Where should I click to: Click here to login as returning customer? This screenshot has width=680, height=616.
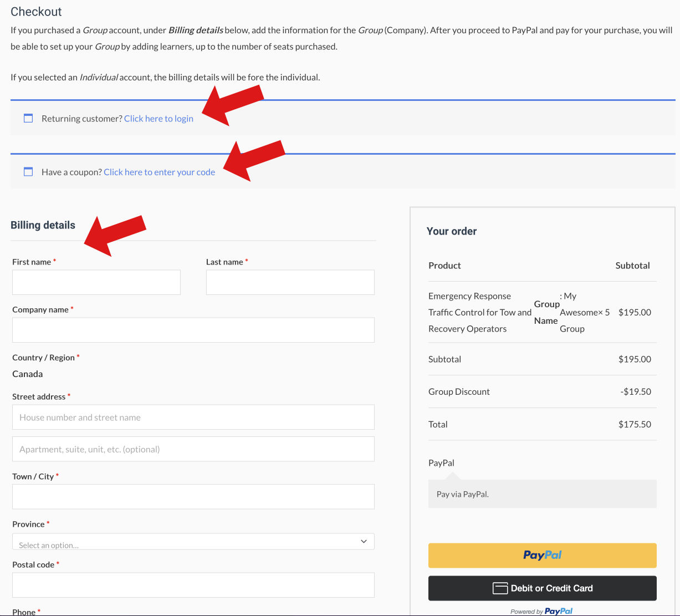coord(159,118)
